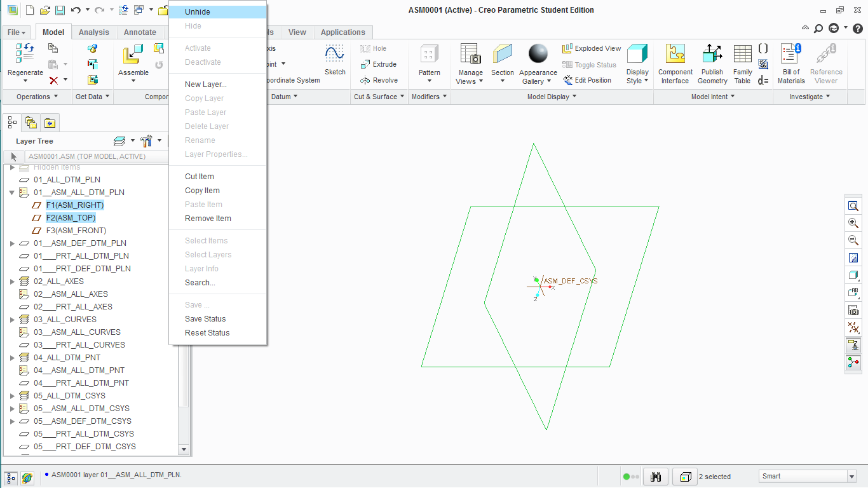Toggle the Exploded View option

pyautogui.click(x=592, y=48)
